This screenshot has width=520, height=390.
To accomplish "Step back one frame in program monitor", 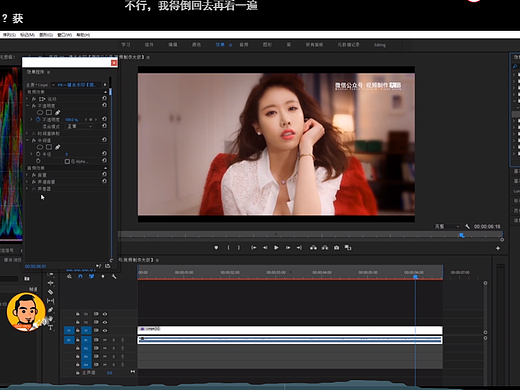I will pos(265,248).
